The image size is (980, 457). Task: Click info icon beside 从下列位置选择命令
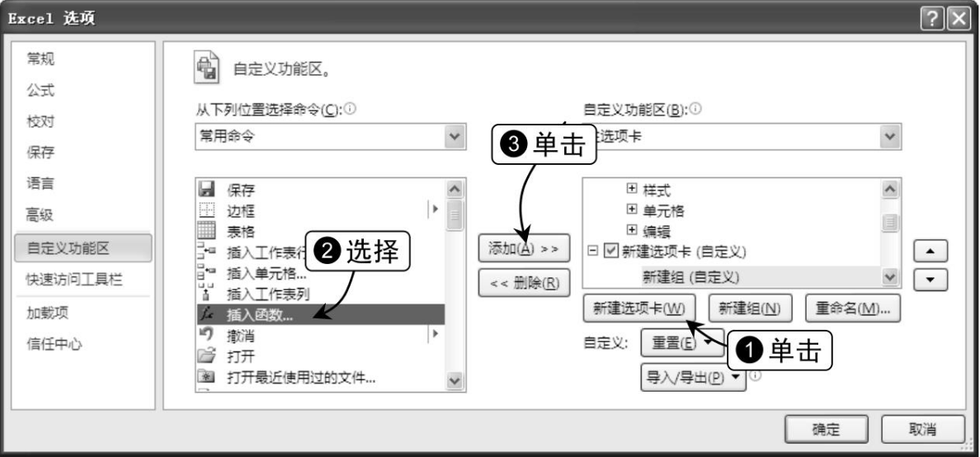tap(350, 109)
